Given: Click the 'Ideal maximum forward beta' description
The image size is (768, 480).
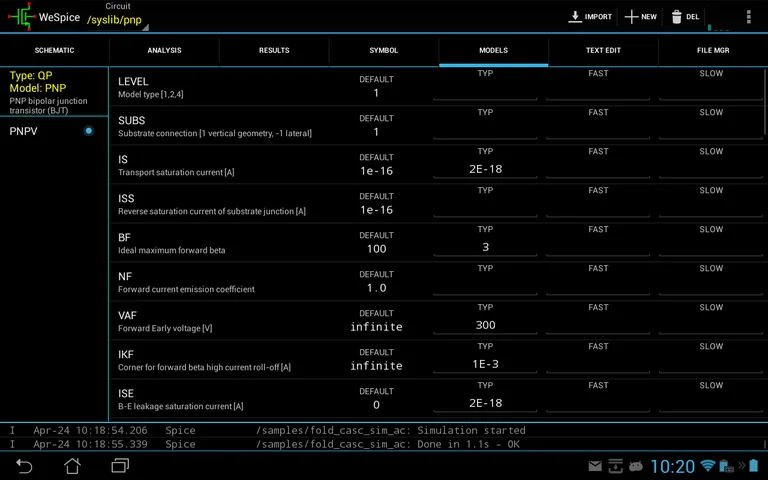Looking at the screenshot, I should pos(171,250).
